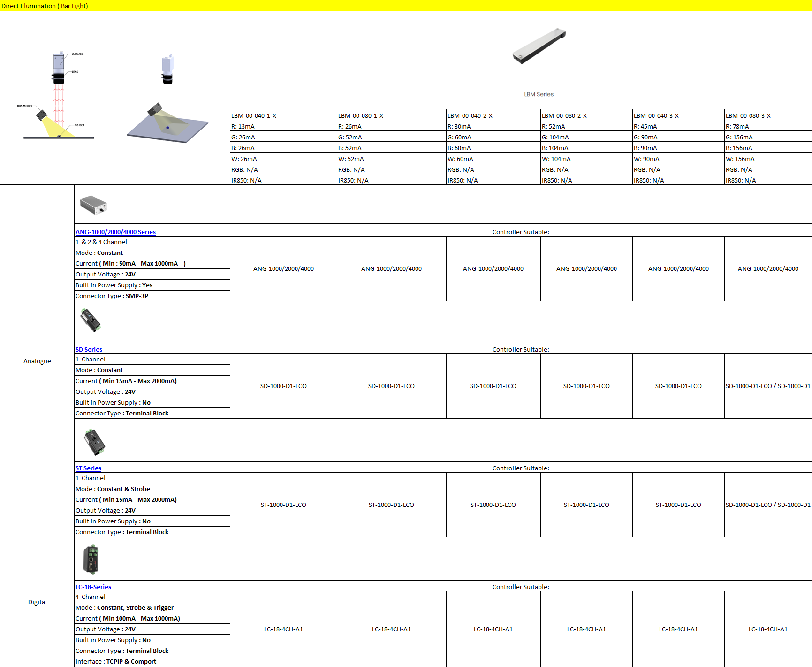Select the R: 13mA cell

(283, 126)
